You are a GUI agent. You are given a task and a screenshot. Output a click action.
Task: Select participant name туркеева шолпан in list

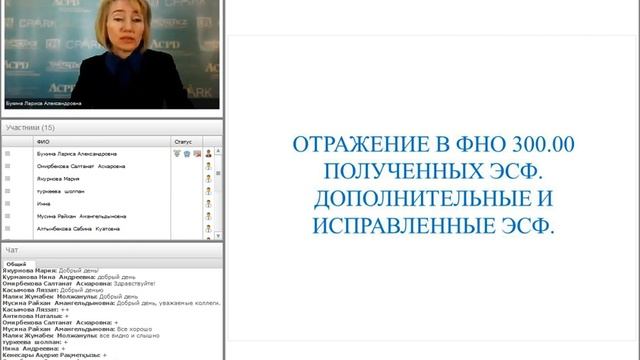[x=60, y=191]
